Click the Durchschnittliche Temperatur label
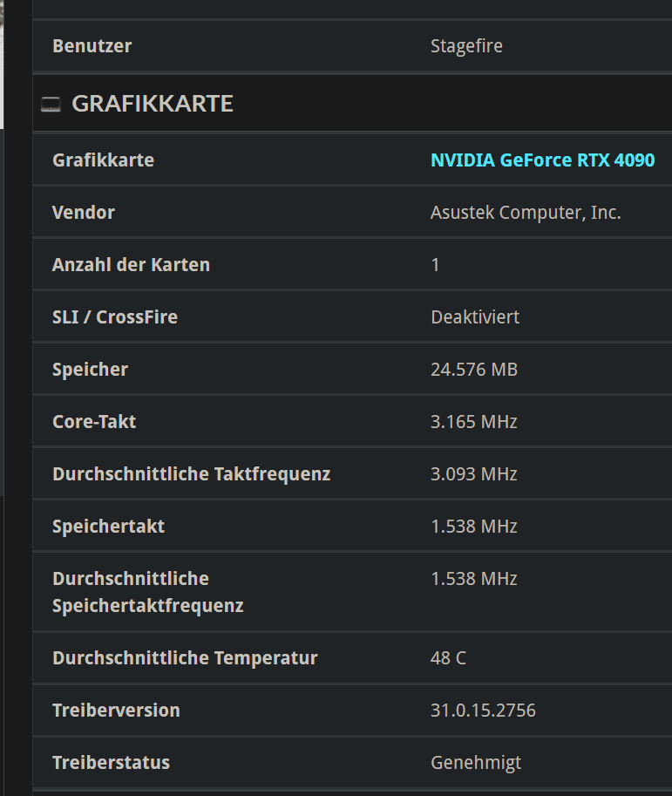The width and height of the screenshot is (672, 796). (x=185, y=658)
